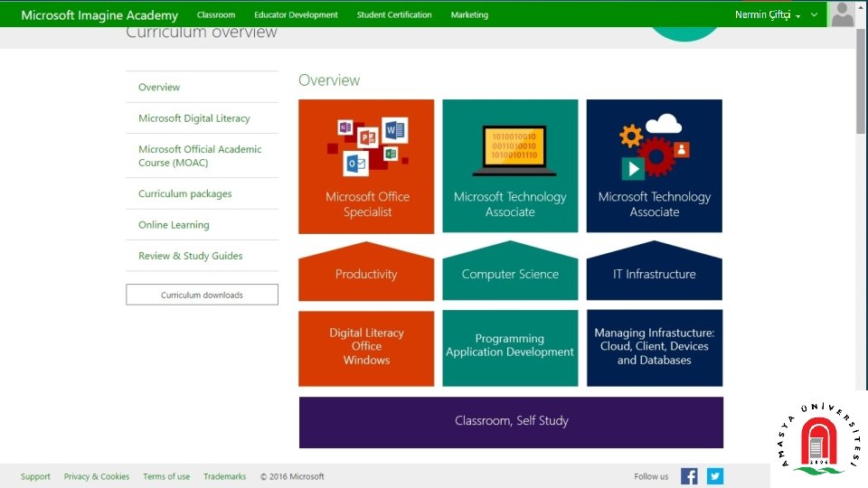Select the IT Infrastructure tile
868x488 pixels.
[655, 271]
